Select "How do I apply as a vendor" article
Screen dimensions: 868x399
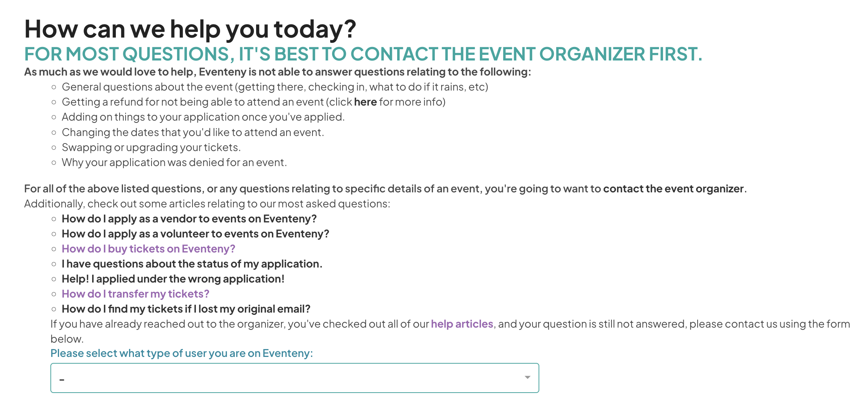[189, 218]
